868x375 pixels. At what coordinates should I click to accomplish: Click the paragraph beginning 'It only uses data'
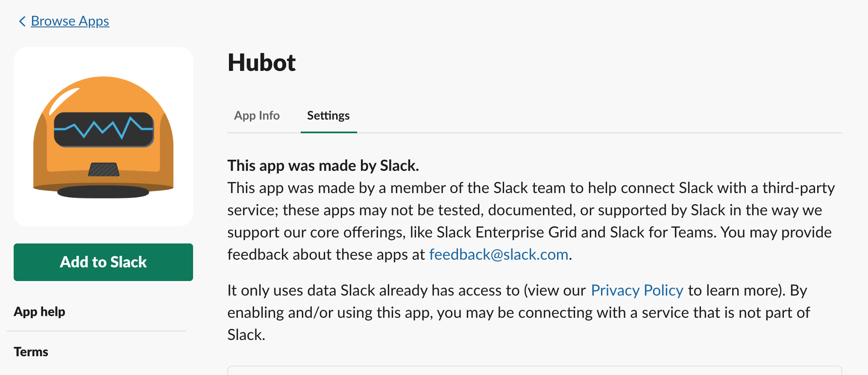tap(517, 313)
